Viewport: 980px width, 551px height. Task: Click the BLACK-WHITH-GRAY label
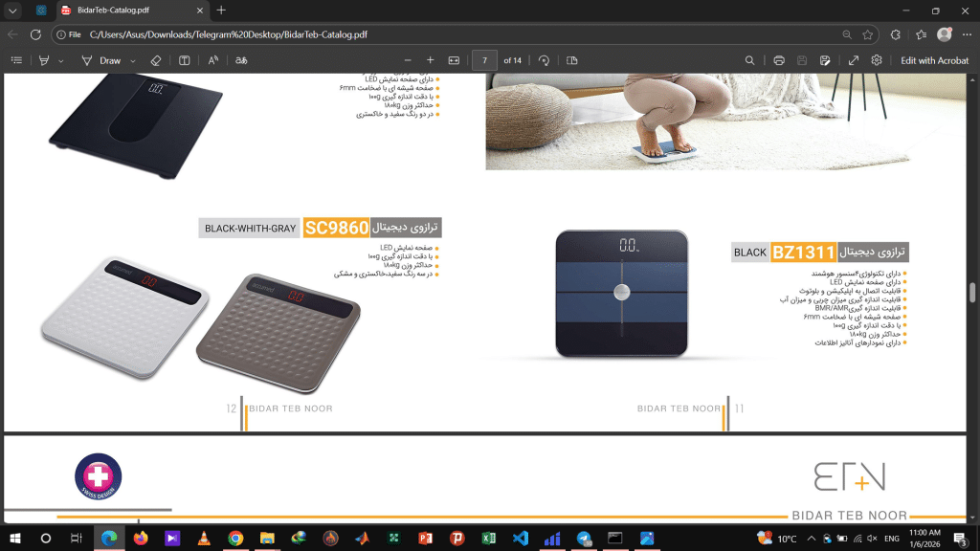[250, 229]
